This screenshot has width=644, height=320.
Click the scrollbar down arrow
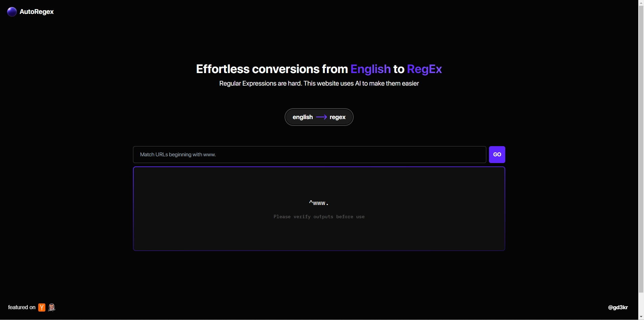(641, 317)
